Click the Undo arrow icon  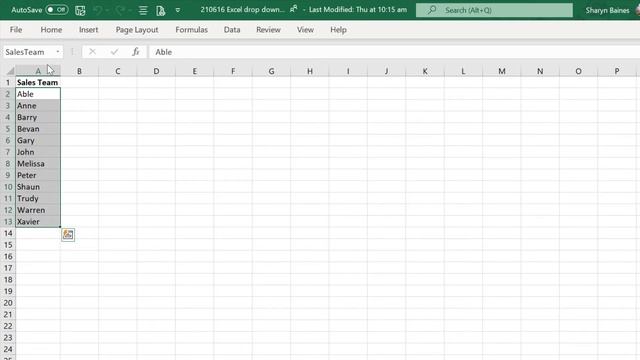(x=98, y=10)
